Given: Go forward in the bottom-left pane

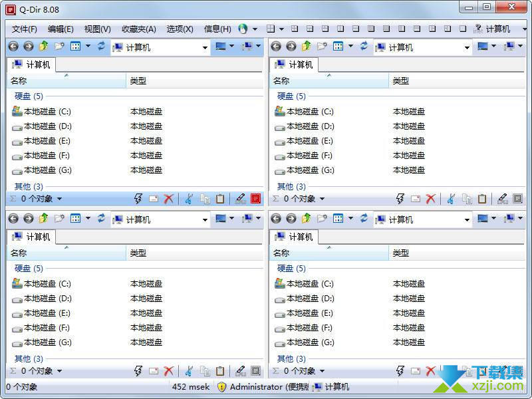Looking at the screenshot, I should (x=29, y=219).
